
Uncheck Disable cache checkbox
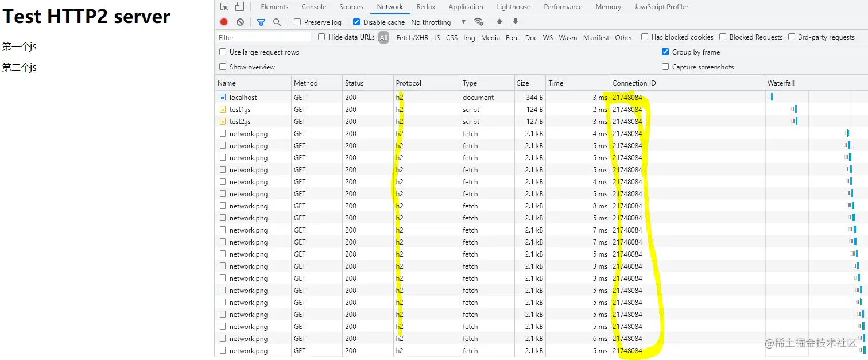356,22
